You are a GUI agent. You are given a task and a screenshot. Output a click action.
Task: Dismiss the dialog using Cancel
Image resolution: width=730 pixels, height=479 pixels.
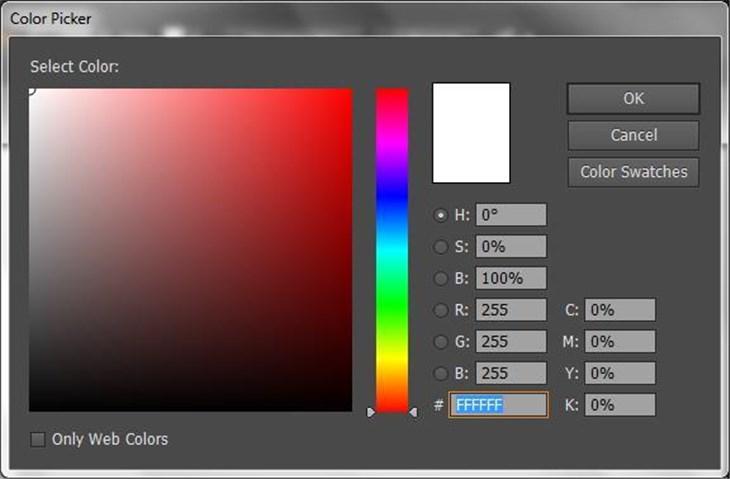click(633, 135)
